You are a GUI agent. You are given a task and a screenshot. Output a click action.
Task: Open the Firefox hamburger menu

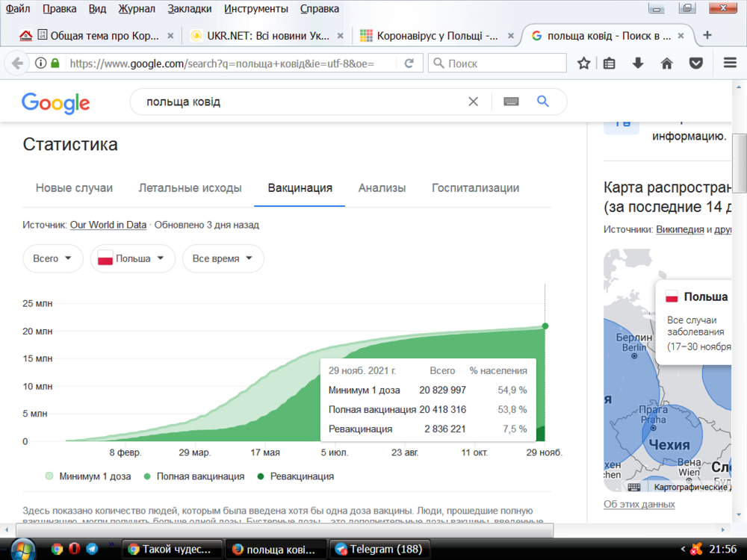click(x=731, y=63)
